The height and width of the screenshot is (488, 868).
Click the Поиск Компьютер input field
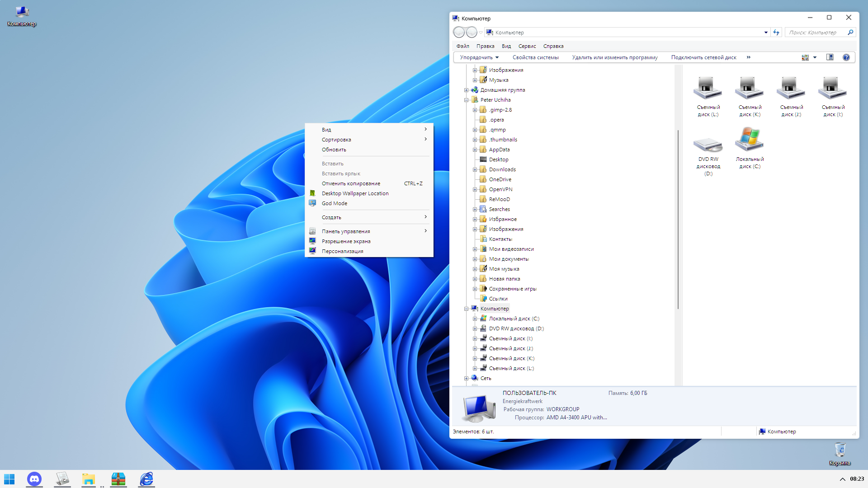(x=820, y=32)
